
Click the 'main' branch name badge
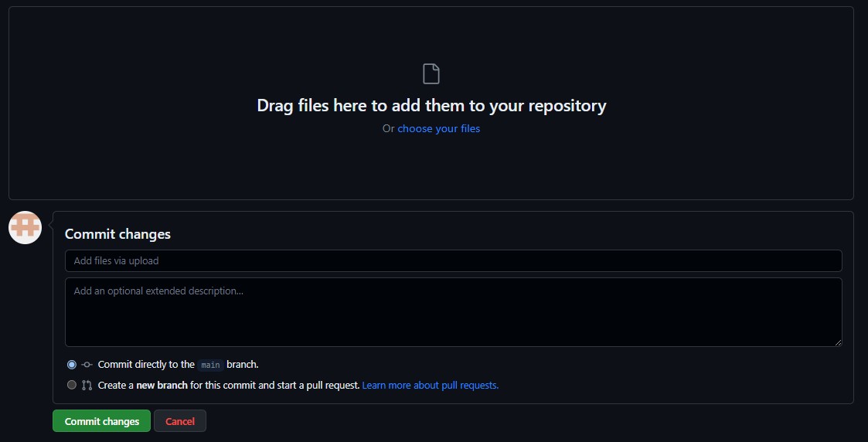209,365
